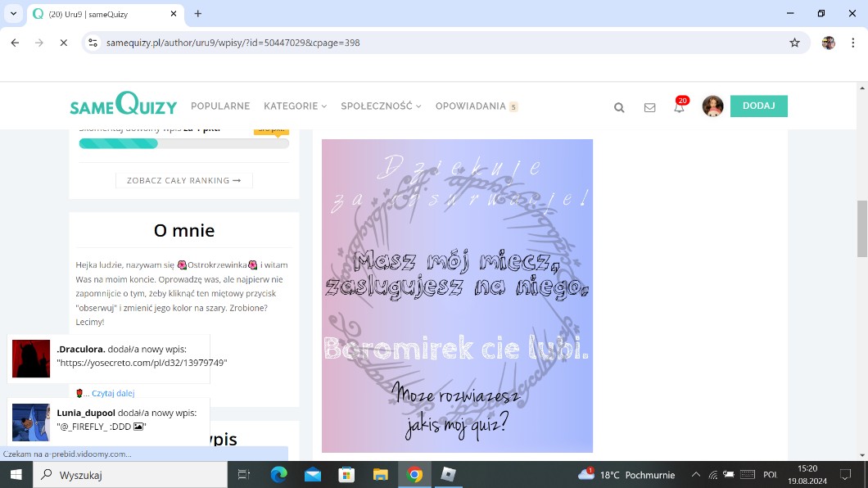868x488 pixels.
Task: Click the sameQuizy logo
Action: 123,105
